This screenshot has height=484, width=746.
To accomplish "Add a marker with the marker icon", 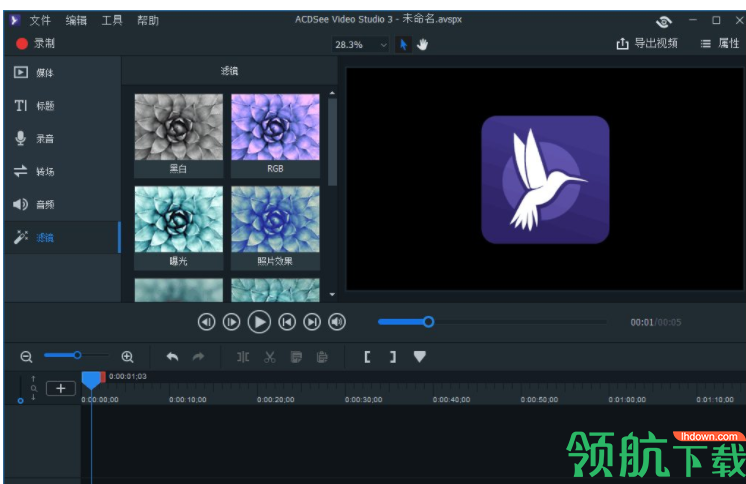I will pyautogui.click(x=420, y=356).
